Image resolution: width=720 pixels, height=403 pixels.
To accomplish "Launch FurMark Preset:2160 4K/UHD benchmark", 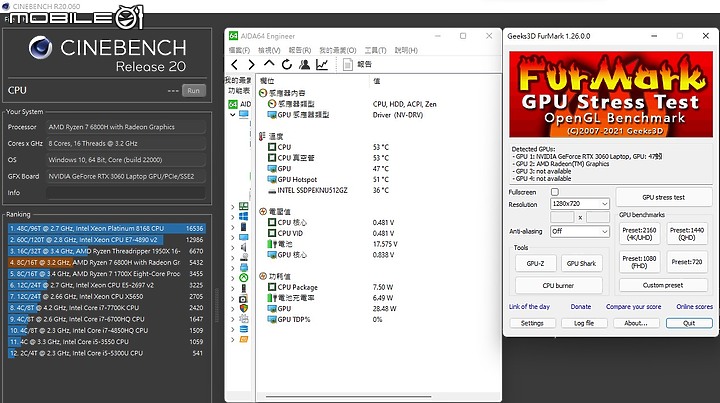I will point(639,234).
